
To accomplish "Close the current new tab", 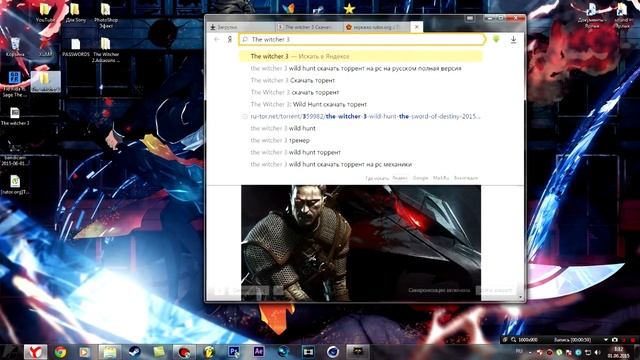I will coord(416,27).
